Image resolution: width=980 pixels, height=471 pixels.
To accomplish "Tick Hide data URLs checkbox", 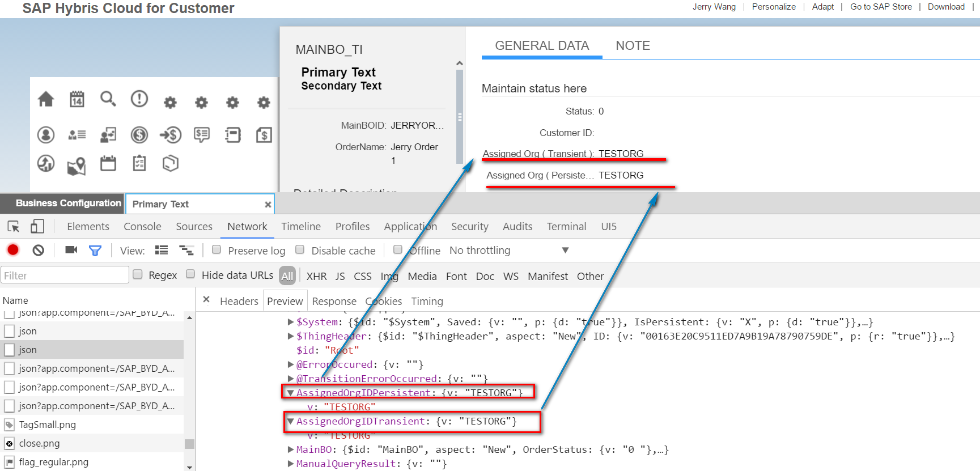I will click(x=190, y=274).
